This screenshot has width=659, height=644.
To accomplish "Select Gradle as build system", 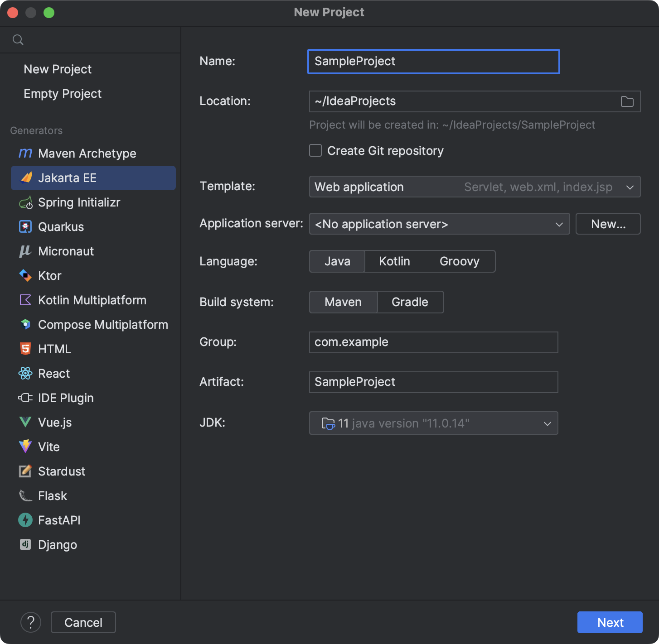I will [409, 302].
